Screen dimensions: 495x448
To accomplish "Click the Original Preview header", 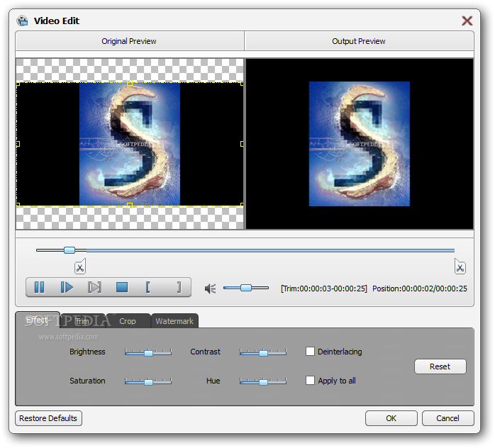I will (129, 41).
